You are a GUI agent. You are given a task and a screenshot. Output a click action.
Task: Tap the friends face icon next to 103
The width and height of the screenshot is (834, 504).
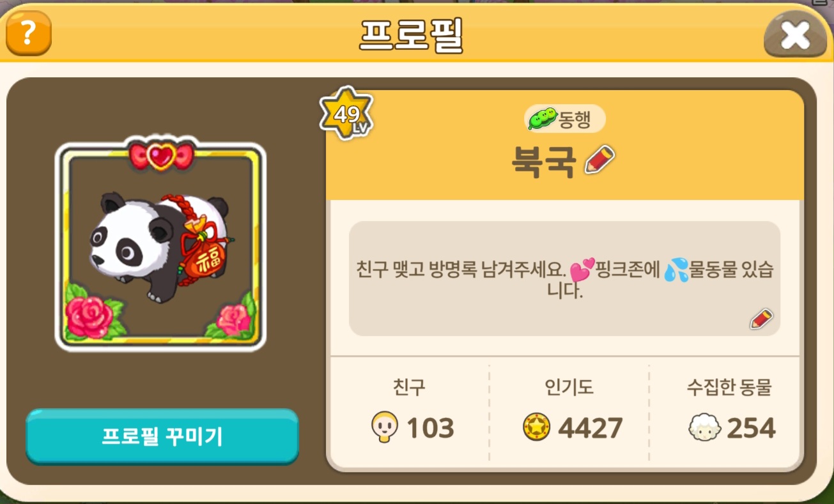pyautogui.click(x=384, y=427)
